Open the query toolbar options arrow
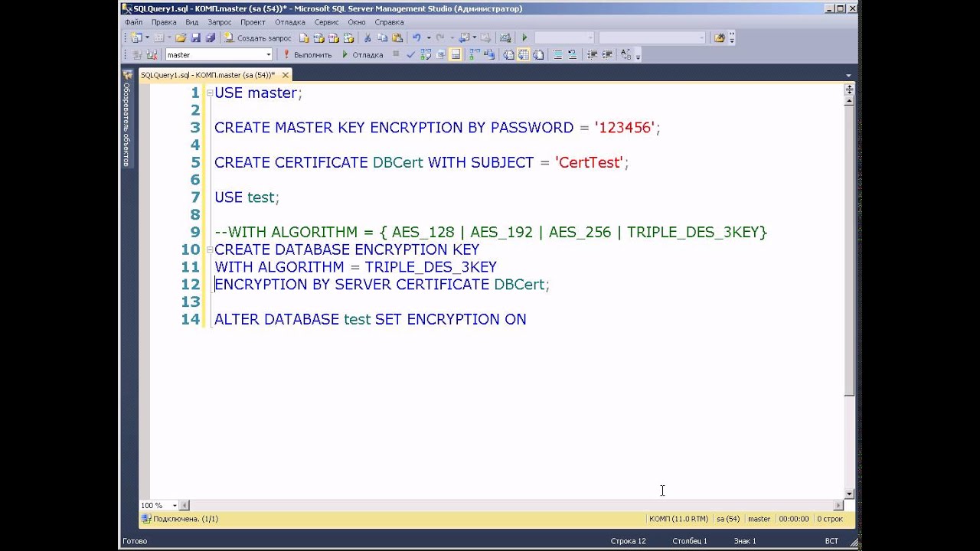 (638, 55)
